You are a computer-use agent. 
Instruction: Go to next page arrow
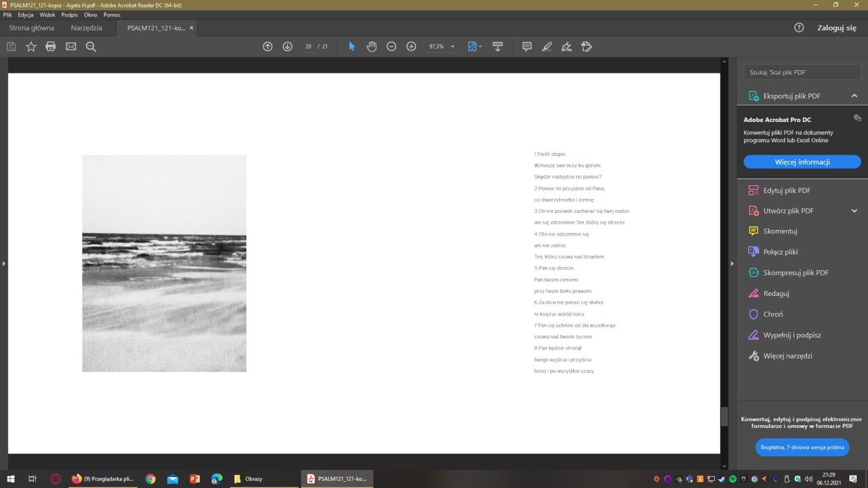click(x=288, y=47)
